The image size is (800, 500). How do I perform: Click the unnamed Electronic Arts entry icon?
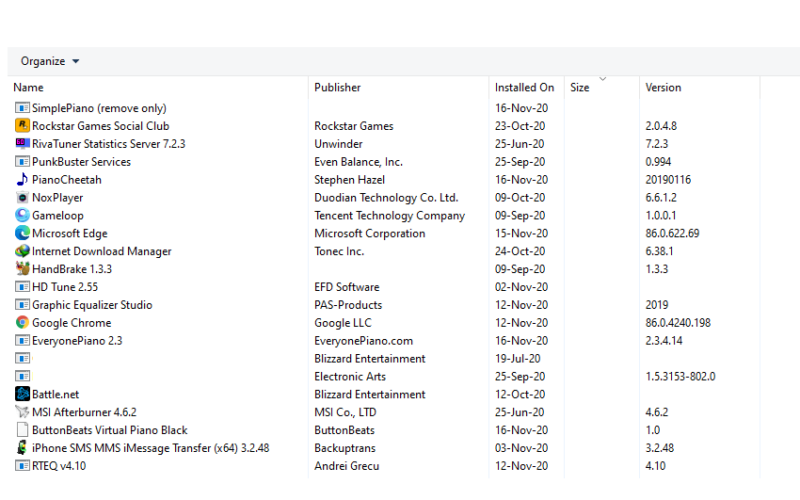[22, 376]
